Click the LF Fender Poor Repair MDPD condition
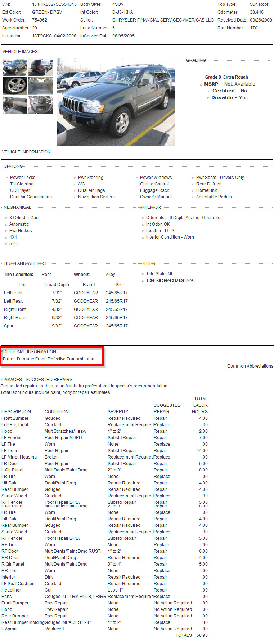 tap(64, 438)
